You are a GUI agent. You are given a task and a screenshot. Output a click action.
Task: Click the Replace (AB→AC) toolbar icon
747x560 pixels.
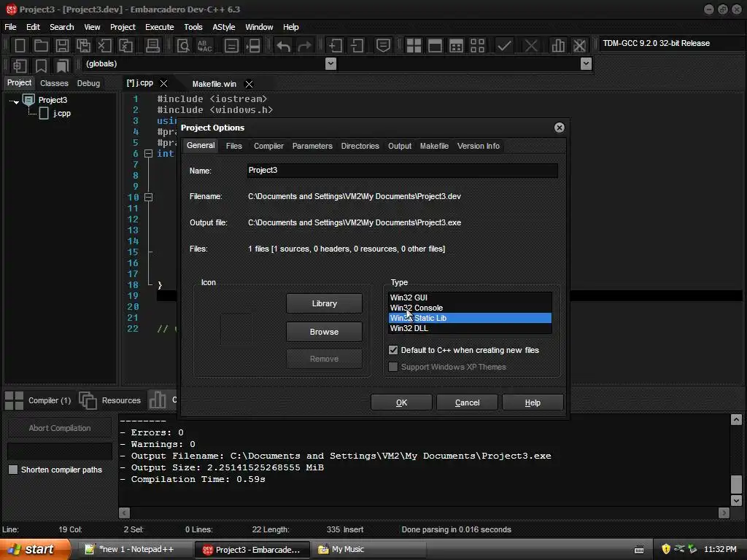point(204,46)
